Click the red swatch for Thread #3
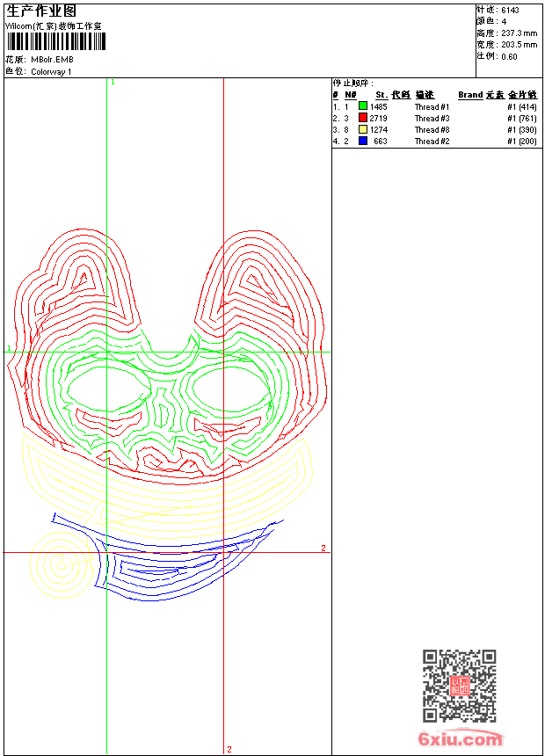545x756 pixels. click(363, 118)
